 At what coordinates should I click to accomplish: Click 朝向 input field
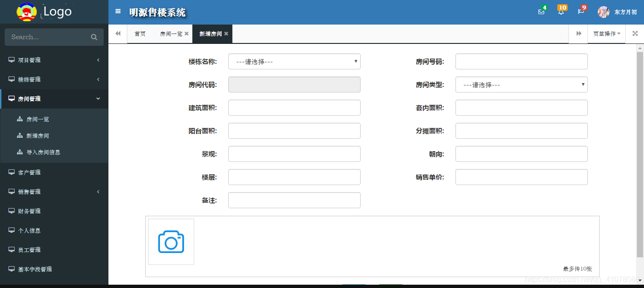[521, 154]
